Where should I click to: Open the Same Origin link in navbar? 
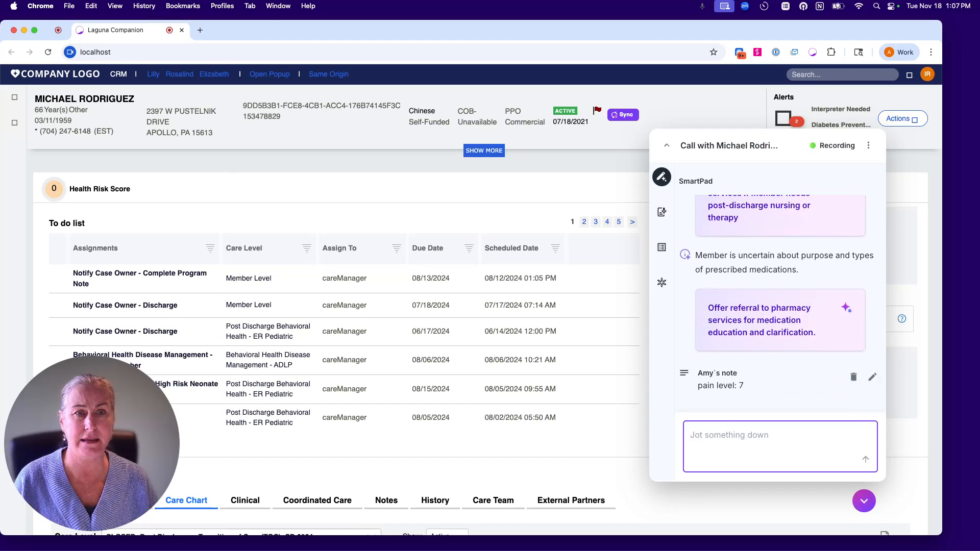pos(329,74)
